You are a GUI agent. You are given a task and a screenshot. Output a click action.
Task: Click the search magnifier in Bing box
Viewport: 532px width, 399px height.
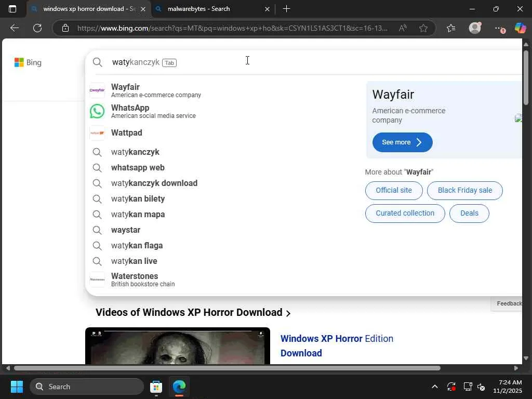pos(97,62)
